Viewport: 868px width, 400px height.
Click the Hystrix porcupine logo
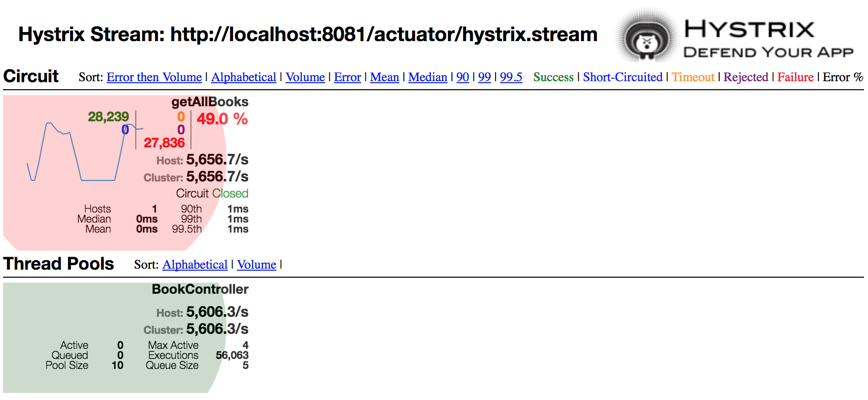[x=647, y=35]
